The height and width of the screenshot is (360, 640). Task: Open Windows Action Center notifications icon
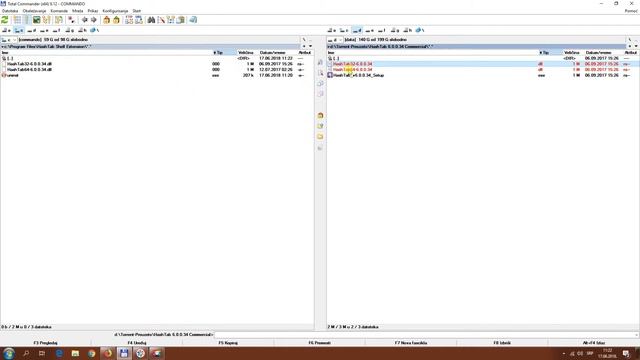(626, 353)
